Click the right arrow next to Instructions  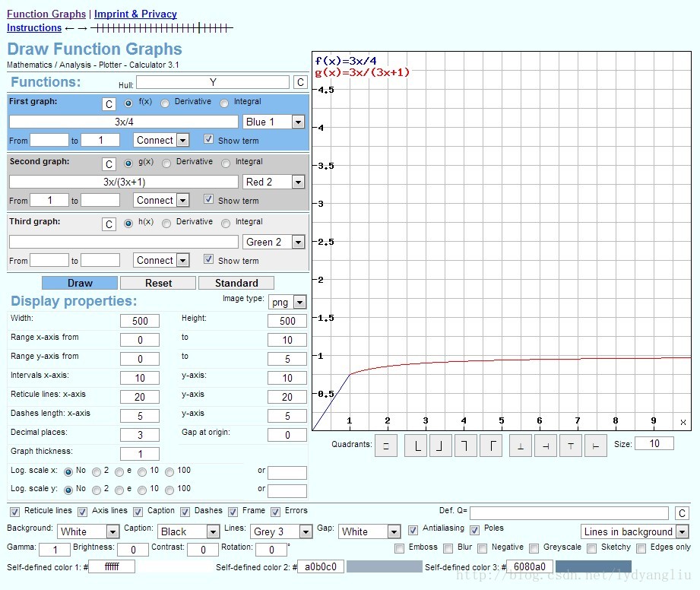pyautogui.click(x=83, y=28)
